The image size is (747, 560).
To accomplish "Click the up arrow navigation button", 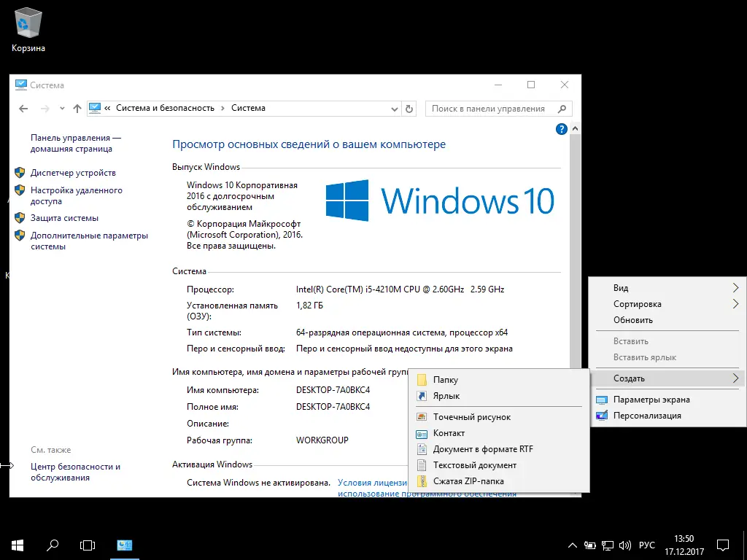I will tap(77, 109).
